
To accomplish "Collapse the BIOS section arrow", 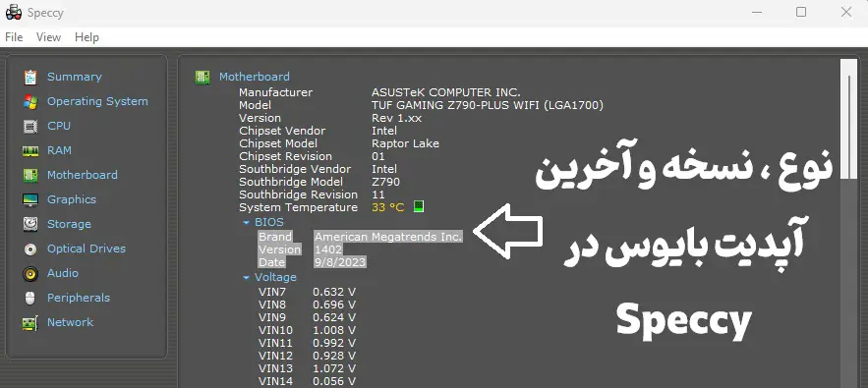I will coord(247,223).
